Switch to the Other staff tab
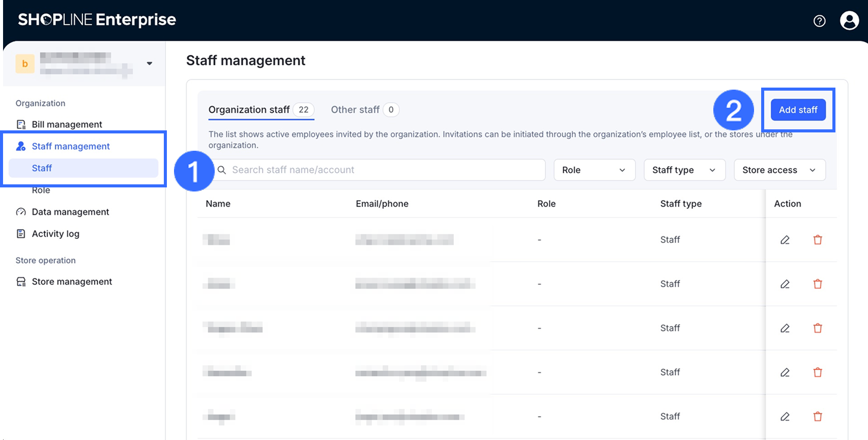Screen dimensions: 868x440 355,110
